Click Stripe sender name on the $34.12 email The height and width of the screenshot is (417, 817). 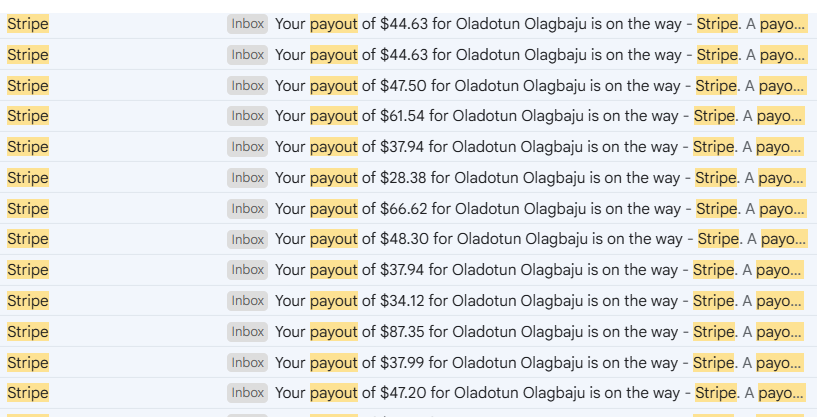[28, 301]
